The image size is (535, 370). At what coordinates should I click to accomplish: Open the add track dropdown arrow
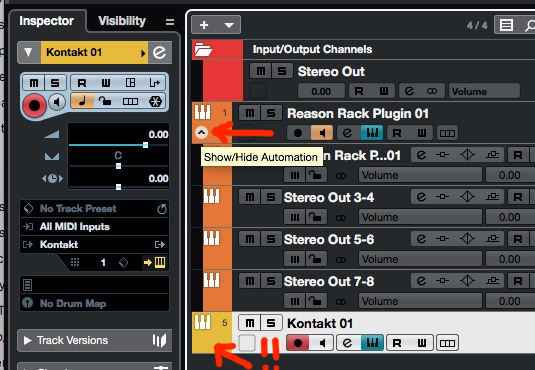click(229, 25)
